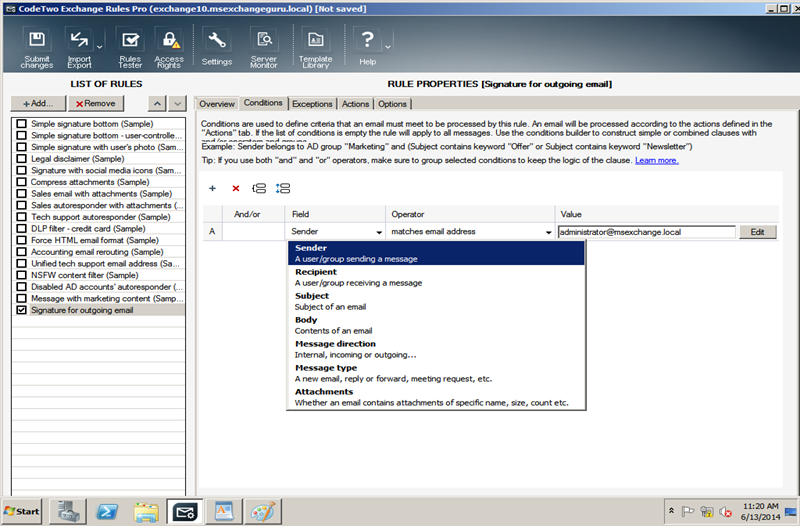Select Message with marketing content rule
Viewport: 800px width, 526px height.
coord(107,298)
